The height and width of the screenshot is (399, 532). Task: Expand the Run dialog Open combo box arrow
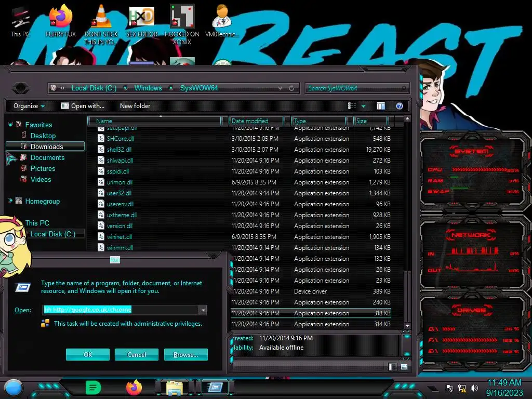(x=203, y=310)
